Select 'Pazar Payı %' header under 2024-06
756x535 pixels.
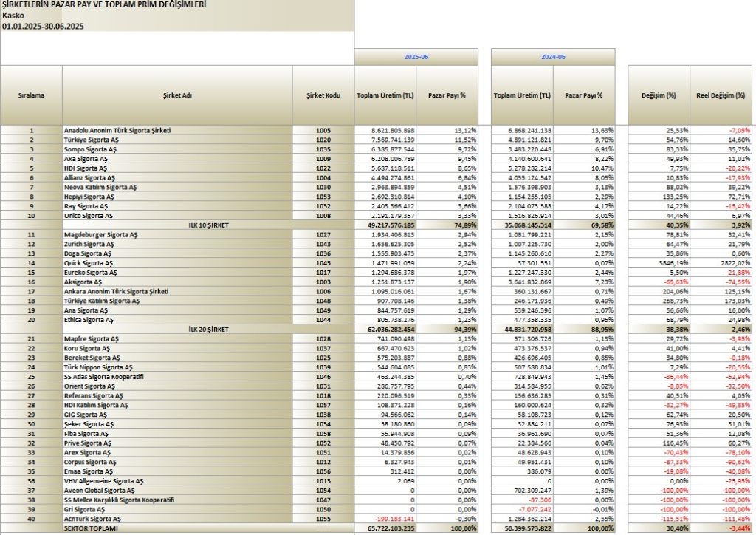click(584, 95)
